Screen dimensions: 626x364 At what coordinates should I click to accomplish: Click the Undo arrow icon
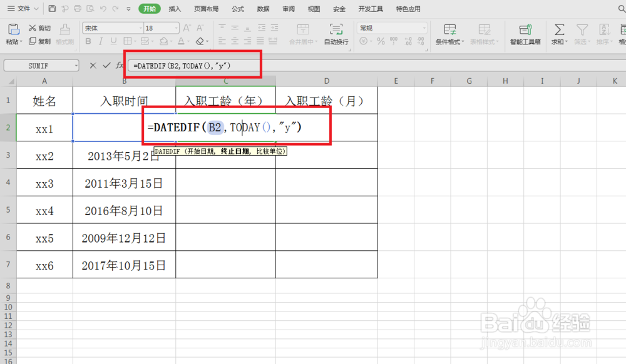(103, 8)
